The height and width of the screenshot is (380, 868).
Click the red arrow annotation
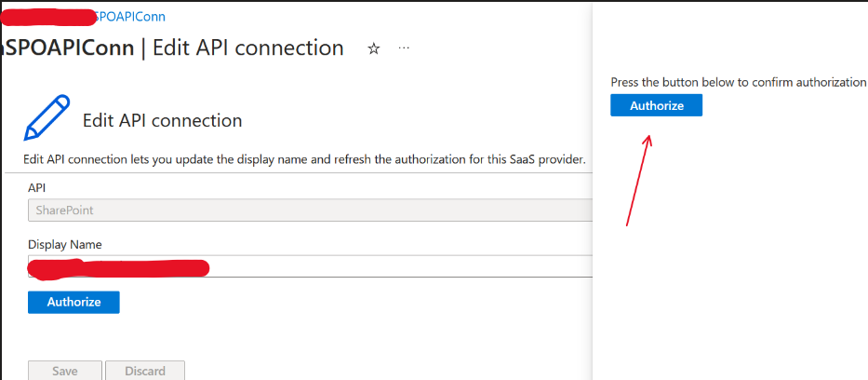637,180
